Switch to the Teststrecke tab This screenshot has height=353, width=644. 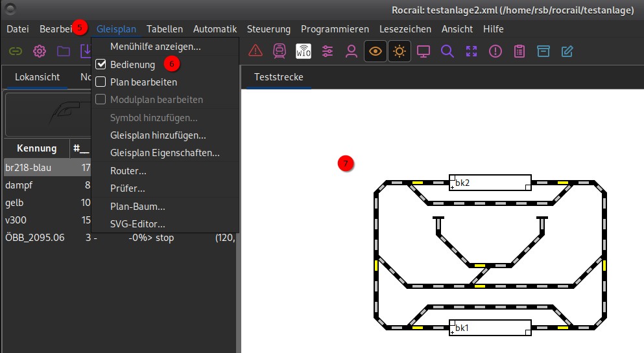tap(278, 77)
